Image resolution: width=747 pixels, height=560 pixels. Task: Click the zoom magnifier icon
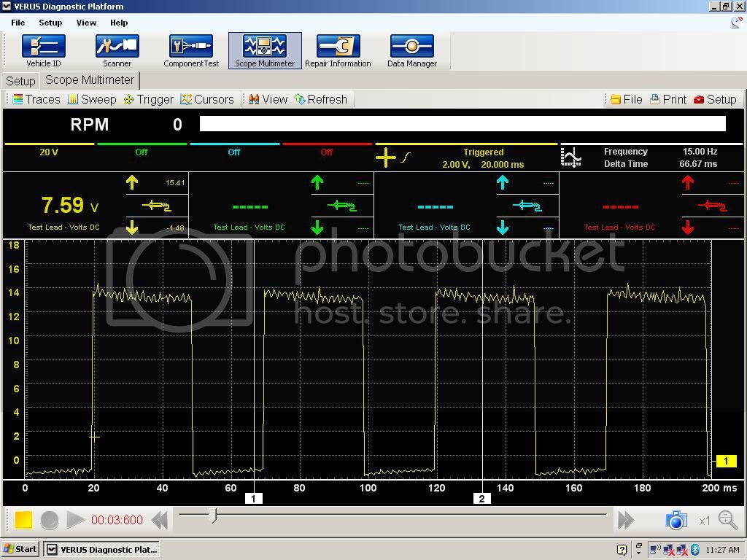tap(727, 520)
